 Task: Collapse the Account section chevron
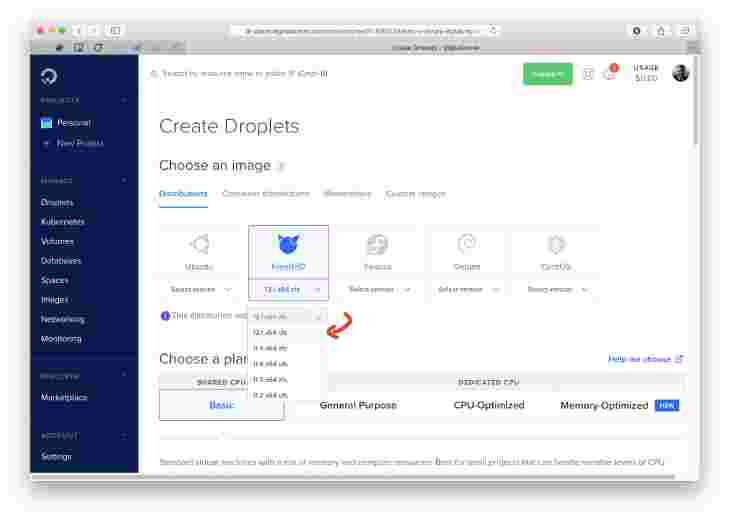[124, 436]
